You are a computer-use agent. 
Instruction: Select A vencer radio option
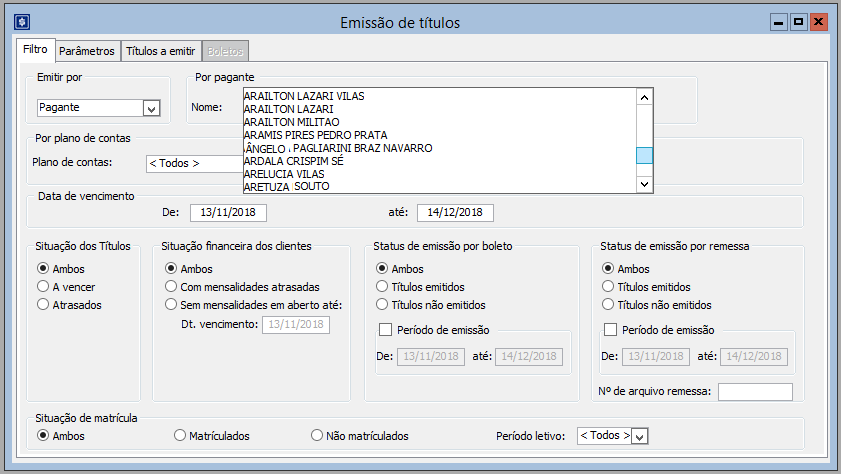pyautogui.click(x=42, y=286)
